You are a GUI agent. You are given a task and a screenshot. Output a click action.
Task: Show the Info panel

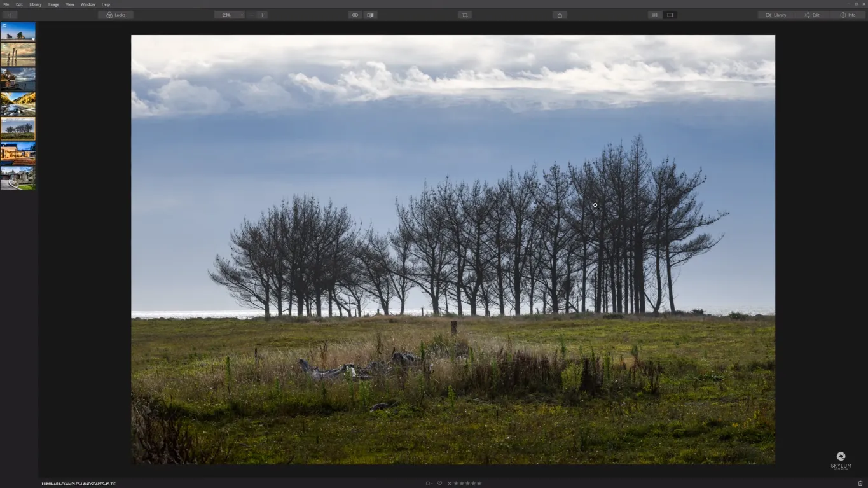coord(848,15)
